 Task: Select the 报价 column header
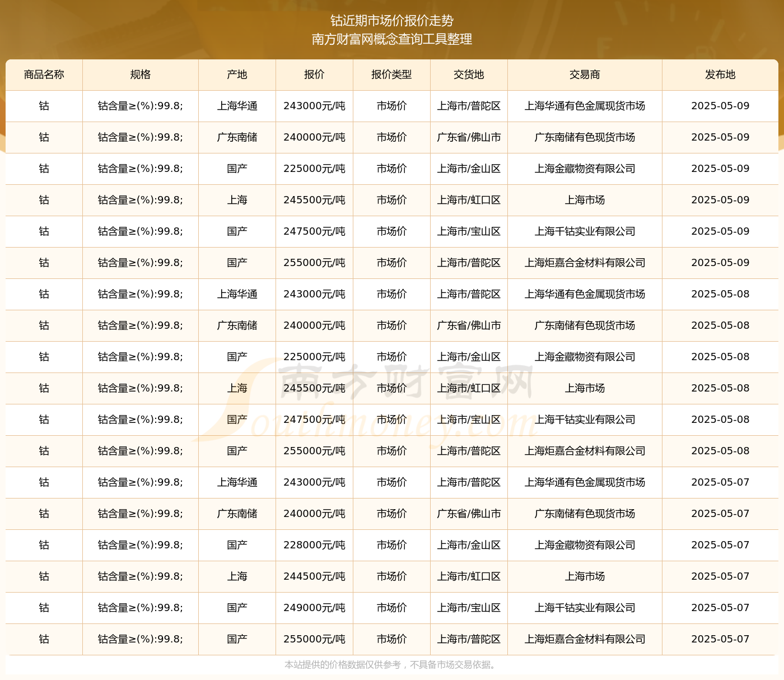[314, 74]
